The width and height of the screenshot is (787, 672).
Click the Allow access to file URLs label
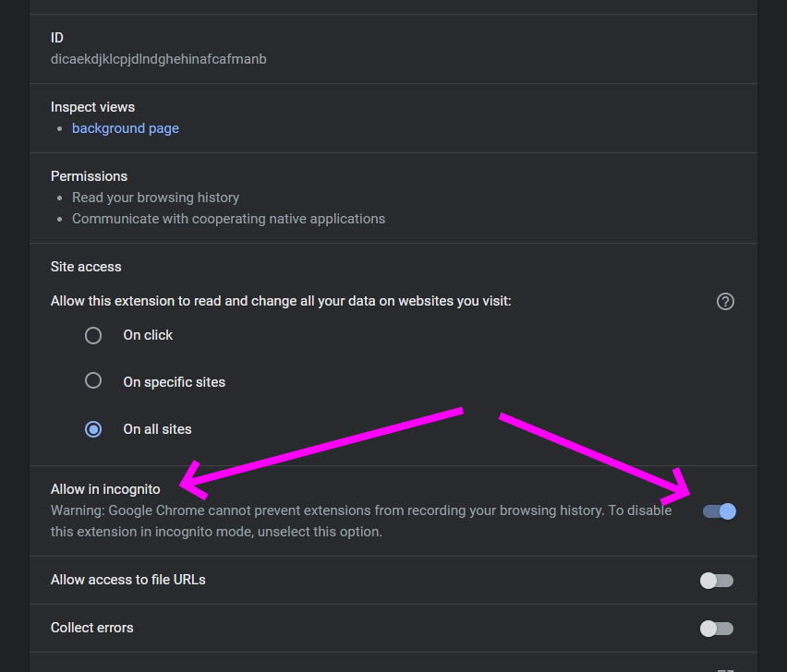click(x=128, y=580)
